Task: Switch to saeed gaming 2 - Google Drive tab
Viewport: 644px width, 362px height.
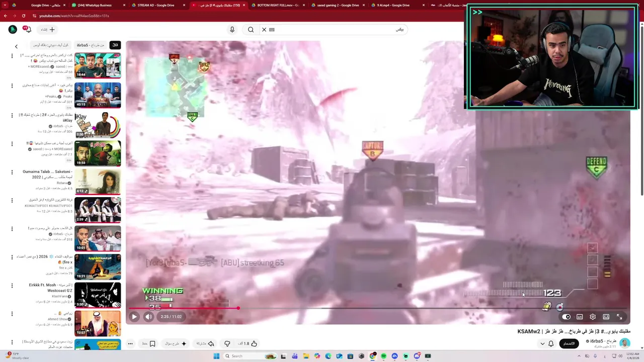Action: coord(338,5)
